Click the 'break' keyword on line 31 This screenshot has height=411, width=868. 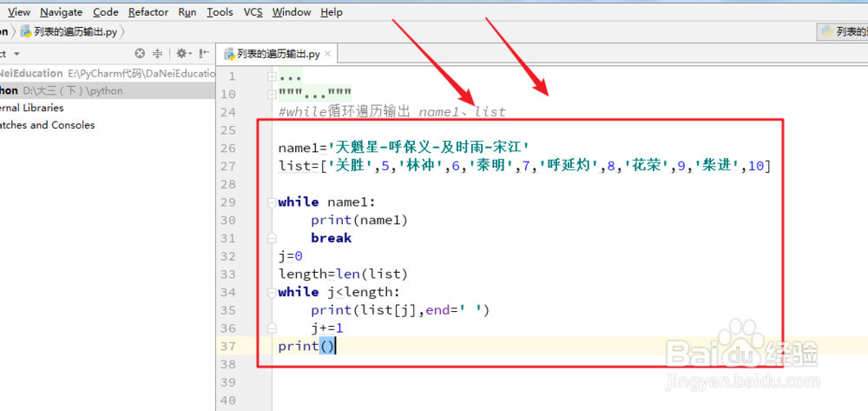[331, 238]
